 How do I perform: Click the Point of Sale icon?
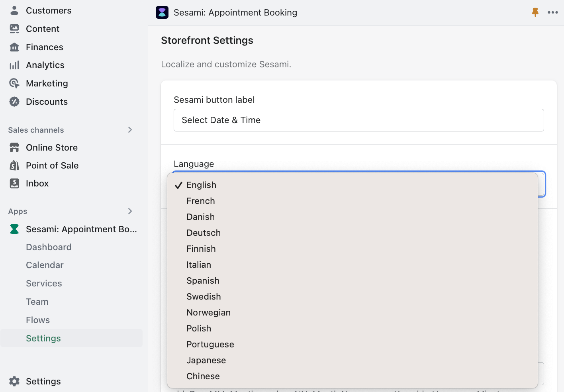pyautogui.click(x=14, y=165)
